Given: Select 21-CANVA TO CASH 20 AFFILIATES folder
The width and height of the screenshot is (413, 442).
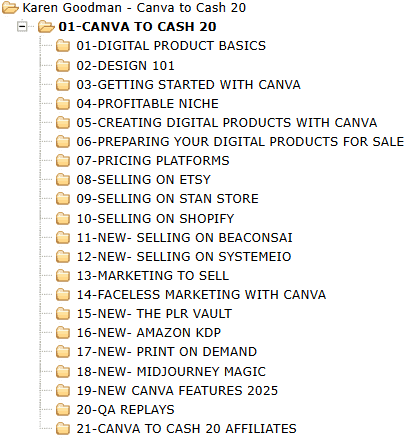Looking at the screenshot, I should click(186, 429).
